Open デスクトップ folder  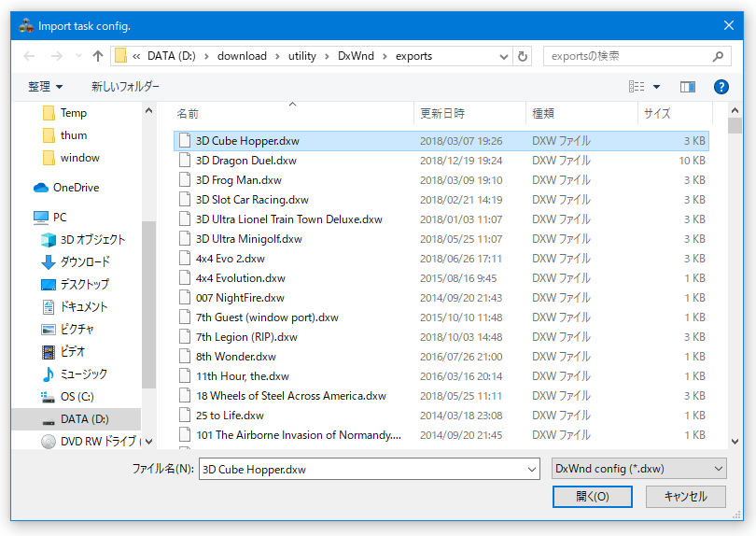[x=84, y=284]
